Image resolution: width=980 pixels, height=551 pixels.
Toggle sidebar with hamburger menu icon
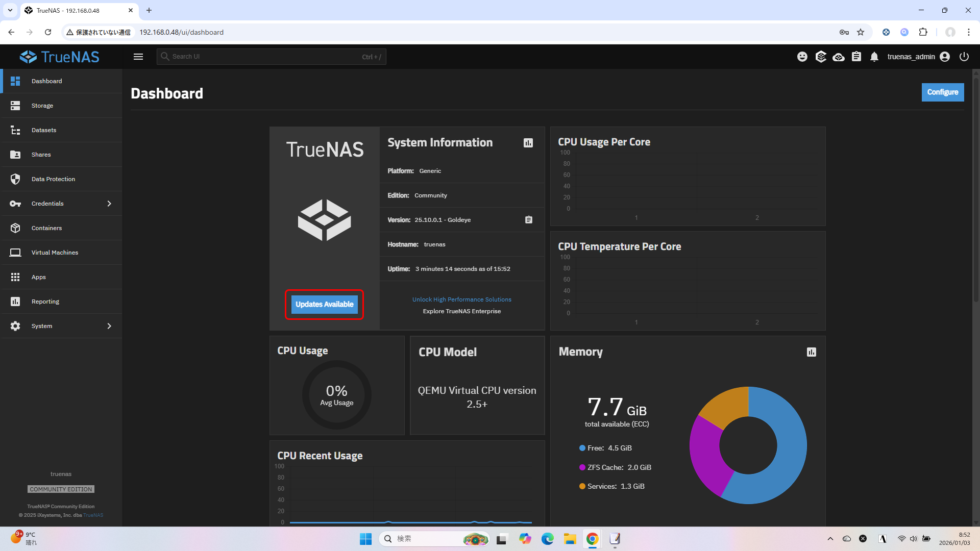point(138,57)
